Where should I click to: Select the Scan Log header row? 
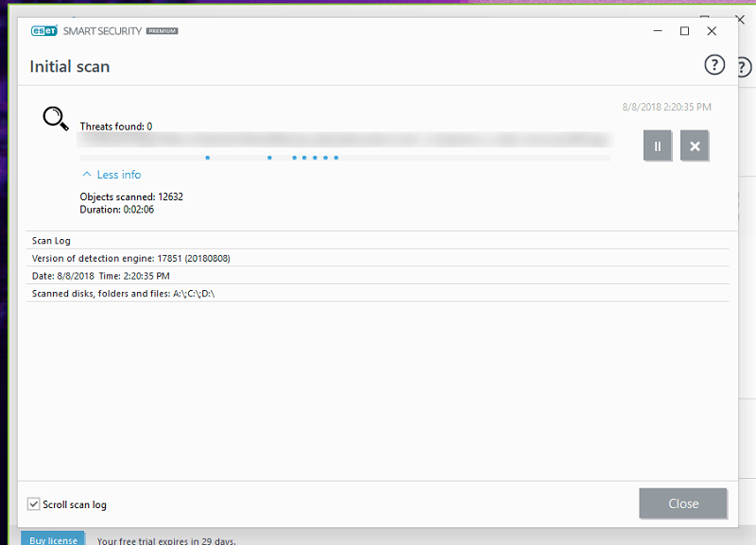pyautogui.click(x=52, y=241)
